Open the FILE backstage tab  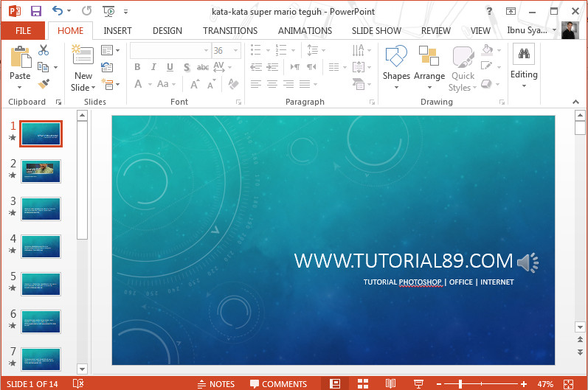pyautogui.click(x=24, y=31)
